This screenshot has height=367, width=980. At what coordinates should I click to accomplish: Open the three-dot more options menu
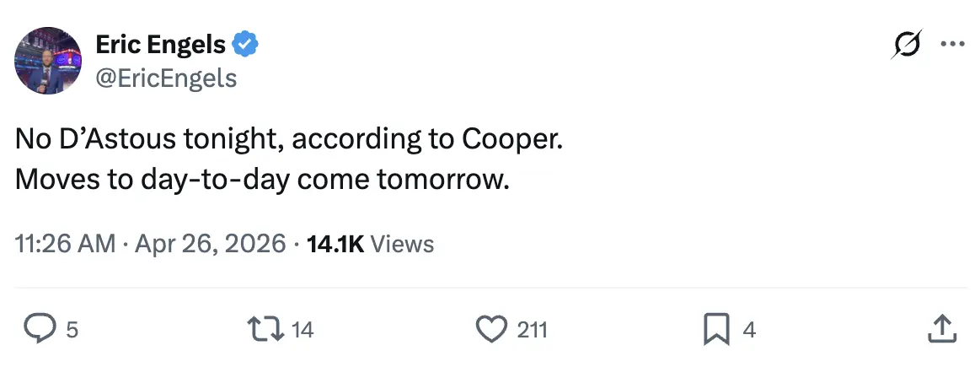pyautogui.click(x=952, y=45)
